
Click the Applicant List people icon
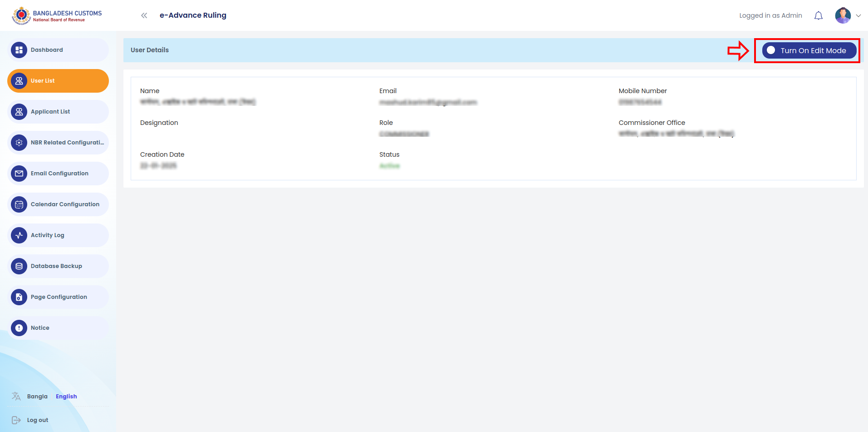click(19, 112)
